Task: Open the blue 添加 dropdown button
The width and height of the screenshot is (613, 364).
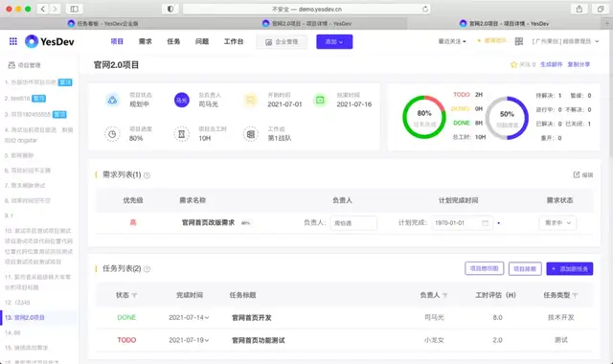Action: (334, 42)
